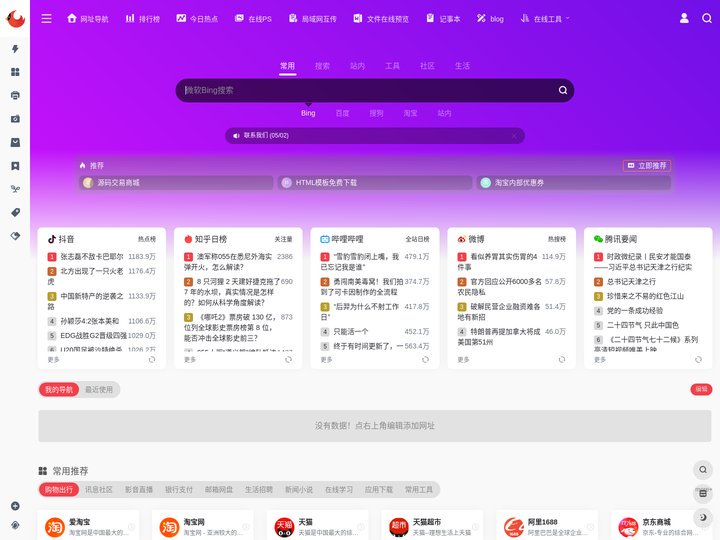This screenshot has width=720, height=540.
Task: Open the 淘宝内部优惠券 link
Action: (x=574, y=183)
